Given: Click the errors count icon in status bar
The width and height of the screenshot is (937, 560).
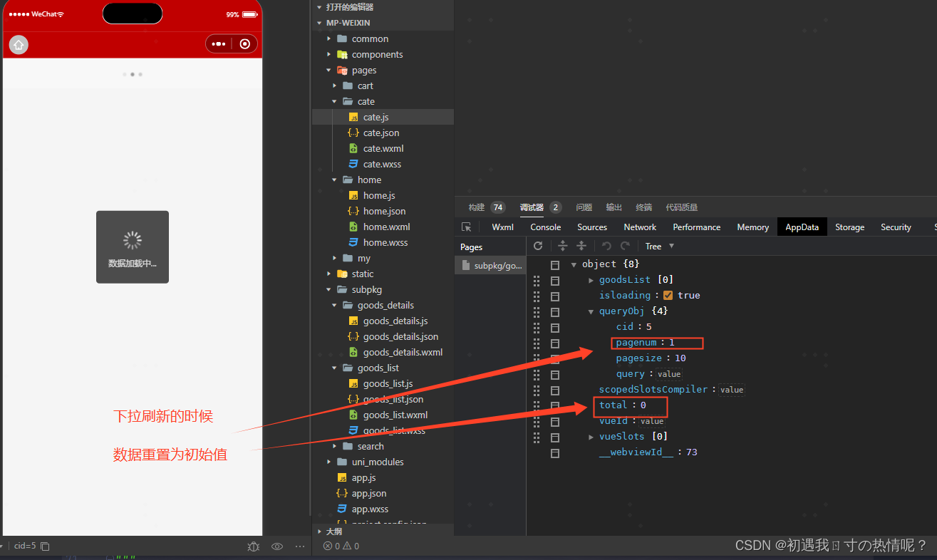Looking at the screenshot, I should pos(328,546).
